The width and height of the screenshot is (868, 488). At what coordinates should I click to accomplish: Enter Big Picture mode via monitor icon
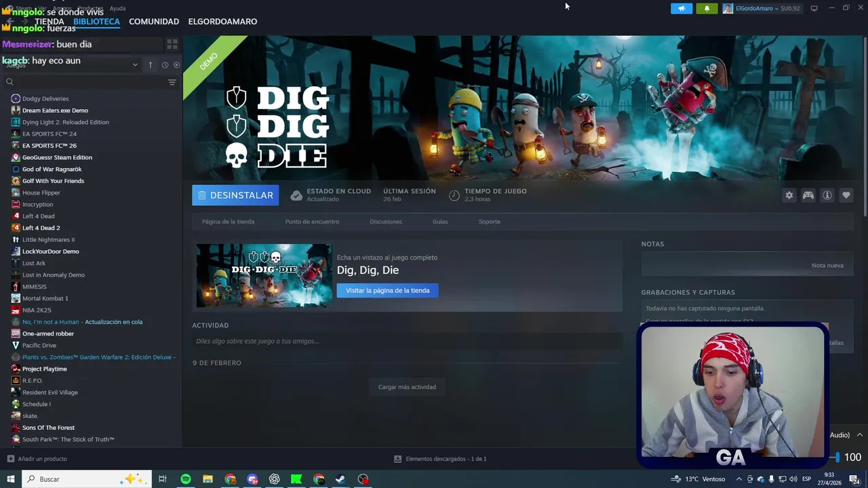814,8
